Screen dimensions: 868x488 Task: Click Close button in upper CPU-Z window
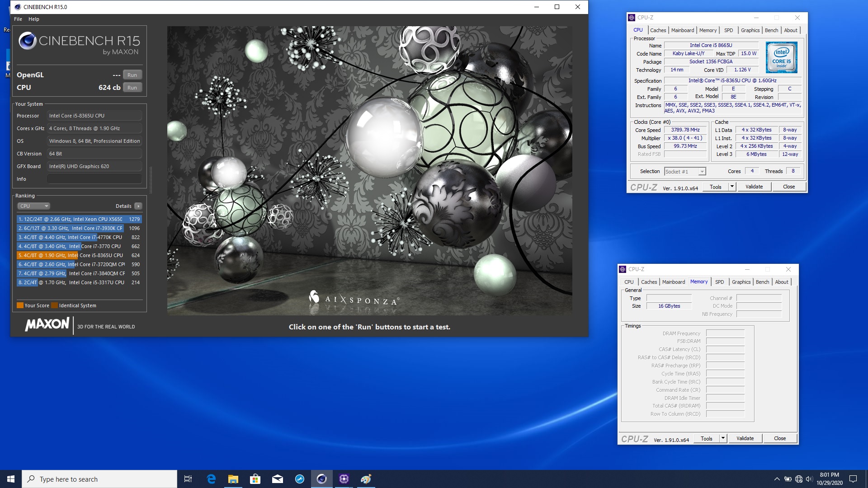point(788,187)
